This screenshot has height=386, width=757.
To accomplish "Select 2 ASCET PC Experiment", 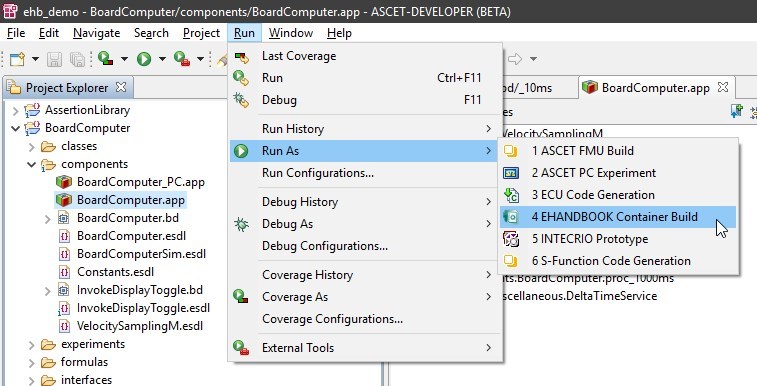I will click(x=618, y=173).
